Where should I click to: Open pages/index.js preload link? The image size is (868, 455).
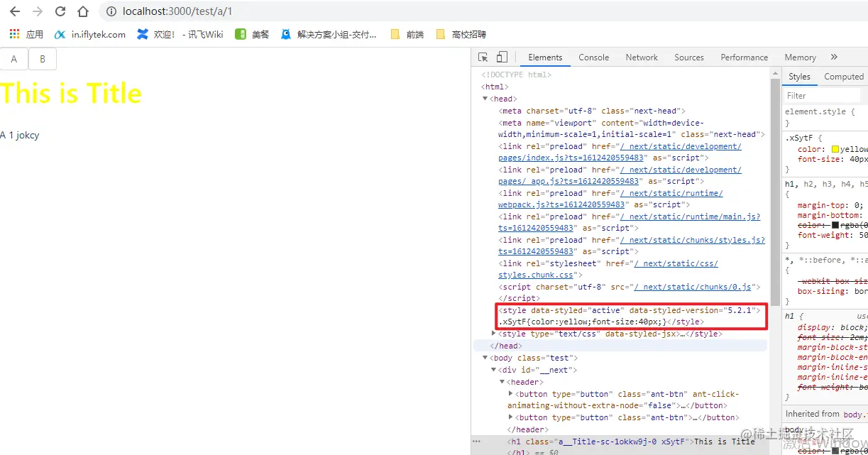pos(620,152)
